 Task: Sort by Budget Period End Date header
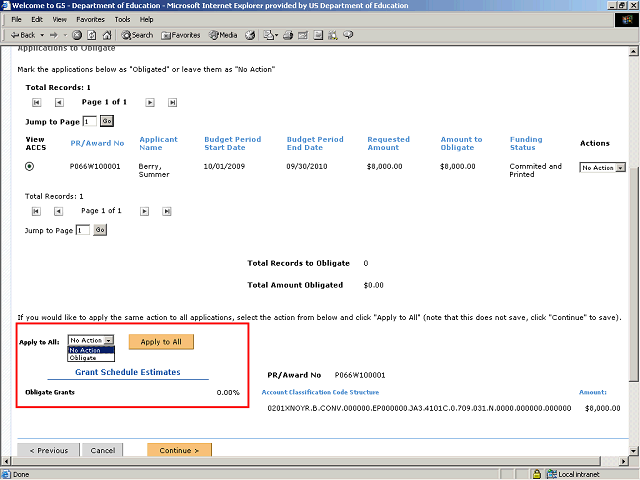point(315,143)
